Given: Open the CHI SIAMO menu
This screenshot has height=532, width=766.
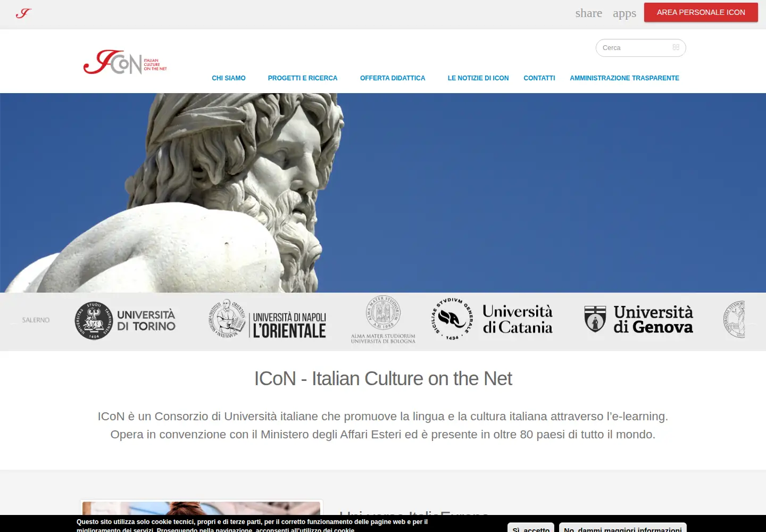Looking at the screenshot, I should [229, 78].
